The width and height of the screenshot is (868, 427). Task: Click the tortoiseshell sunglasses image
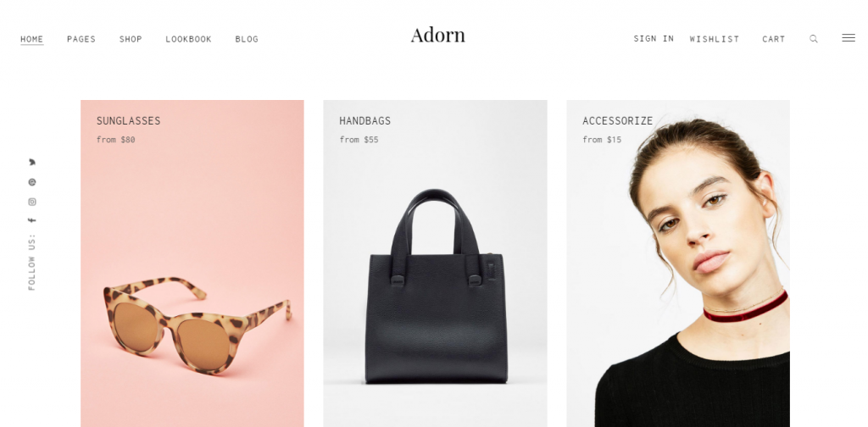(x=197, y=323)
